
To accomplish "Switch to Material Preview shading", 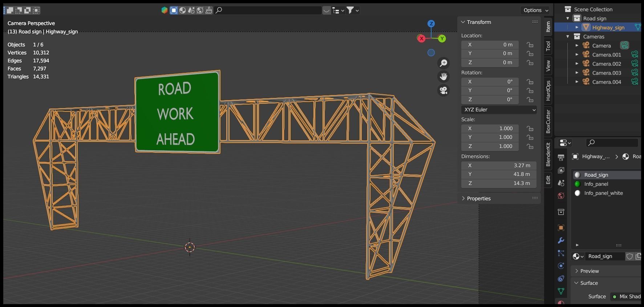I will click(x=183, y=10).
